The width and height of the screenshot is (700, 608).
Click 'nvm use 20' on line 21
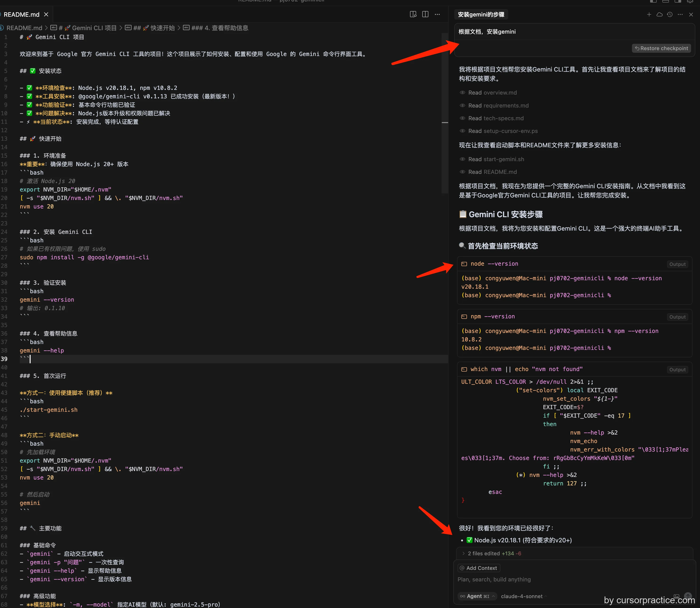[37, 206]
